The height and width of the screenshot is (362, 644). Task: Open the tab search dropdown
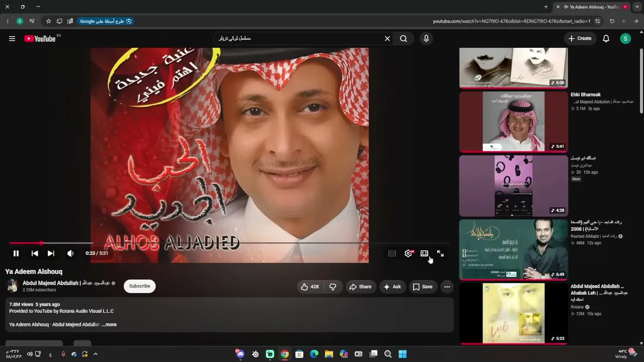coord(637,7)
